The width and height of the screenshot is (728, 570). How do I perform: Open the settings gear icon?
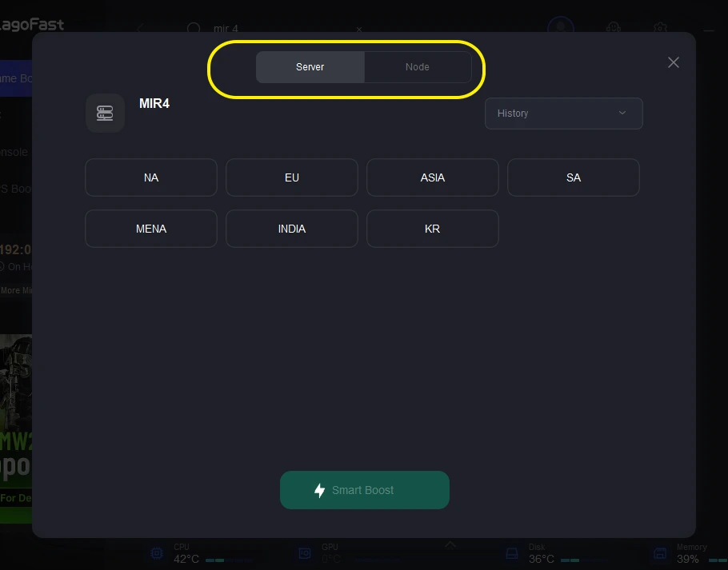coord(660,28)
